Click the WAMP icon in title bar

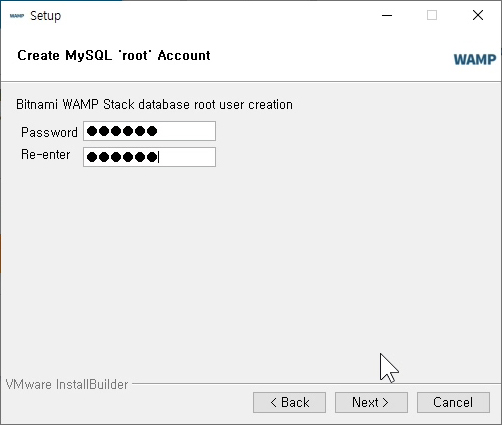17,16
